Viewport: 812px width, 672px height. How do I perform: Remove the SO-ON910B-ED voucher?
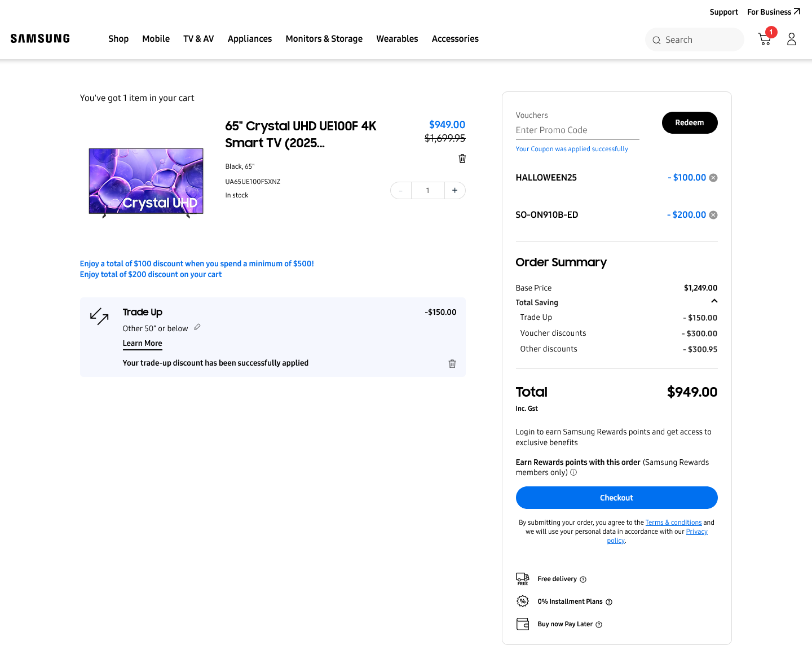point(713,215)
